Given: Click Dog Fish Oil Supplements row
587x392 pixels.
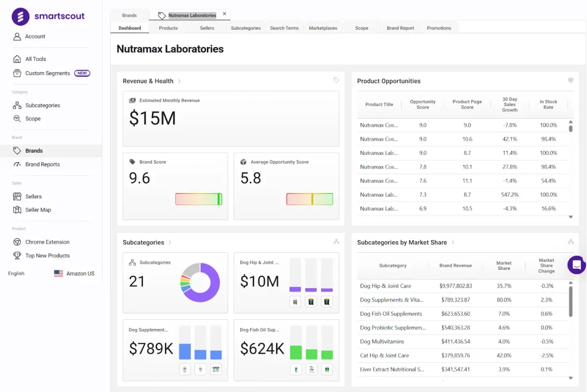Looking at the screenshot, I should (x=463, y=313).
